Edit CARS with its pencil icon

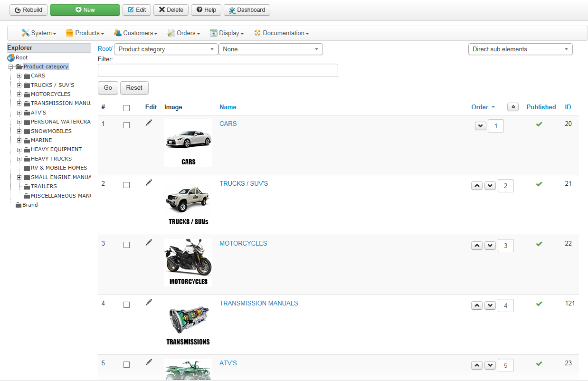149,123
